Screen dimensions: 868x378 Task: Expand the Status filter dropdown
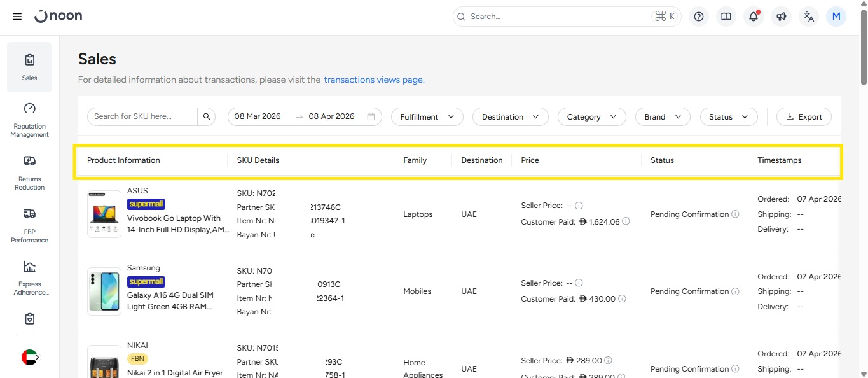point(728,117)
